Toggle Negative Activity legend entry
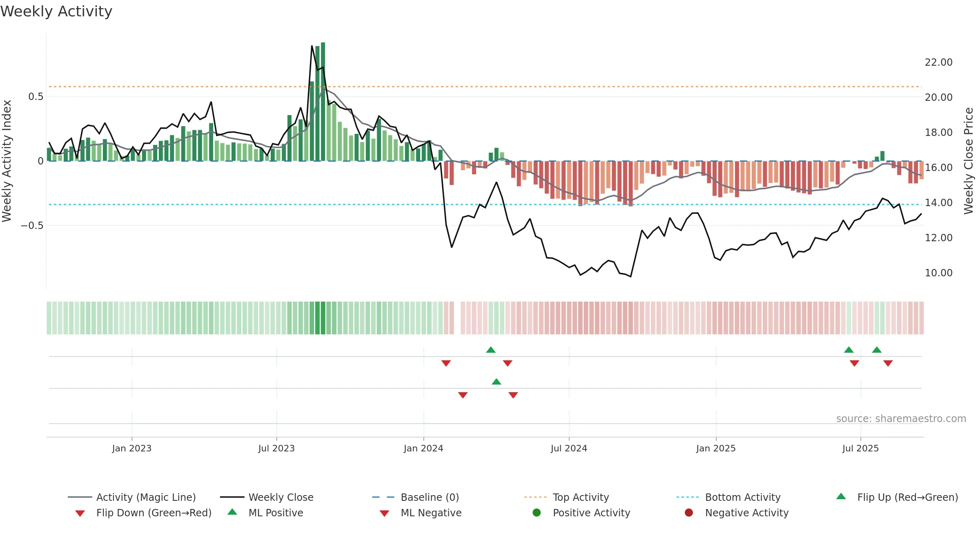This screenshot has width=980, height=551. (x=737, y=513)
